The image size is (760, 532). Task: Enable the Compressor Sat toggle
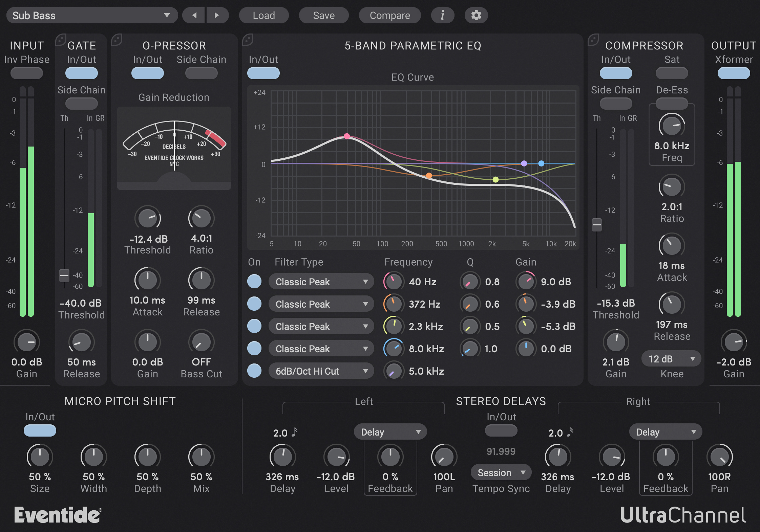coord(672,73)
